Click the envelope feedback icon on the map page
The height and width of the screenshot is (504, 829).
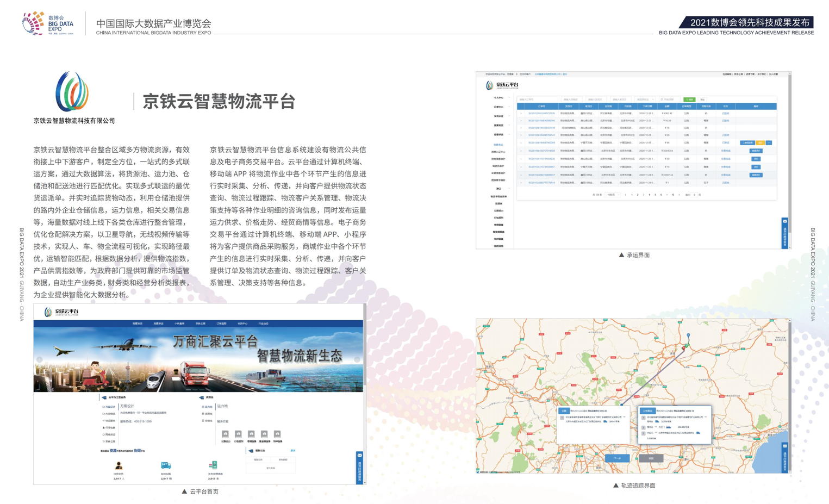[x=784, y=446]
